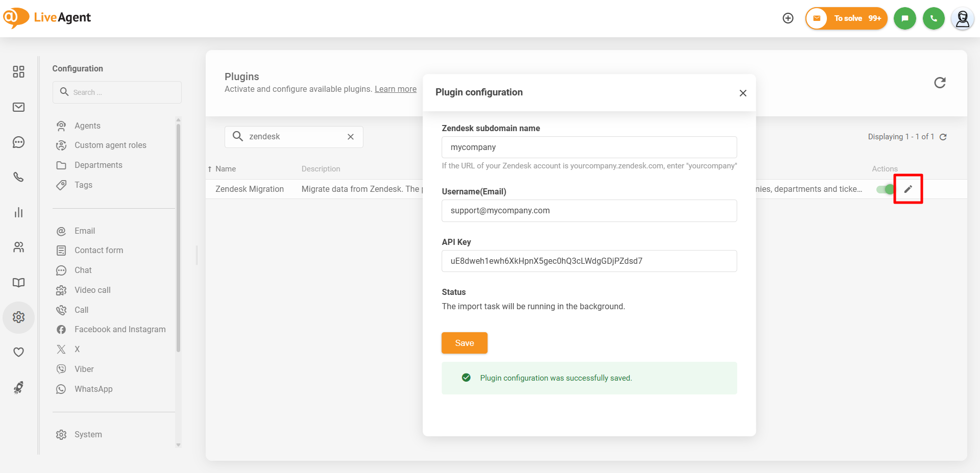Open the Chats icon in left rail
The image size is (980, 473).
pos(19,142)
